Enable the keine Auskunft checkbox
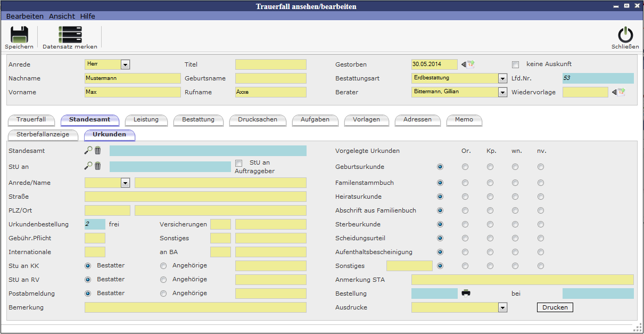 (x=515, y=64)
